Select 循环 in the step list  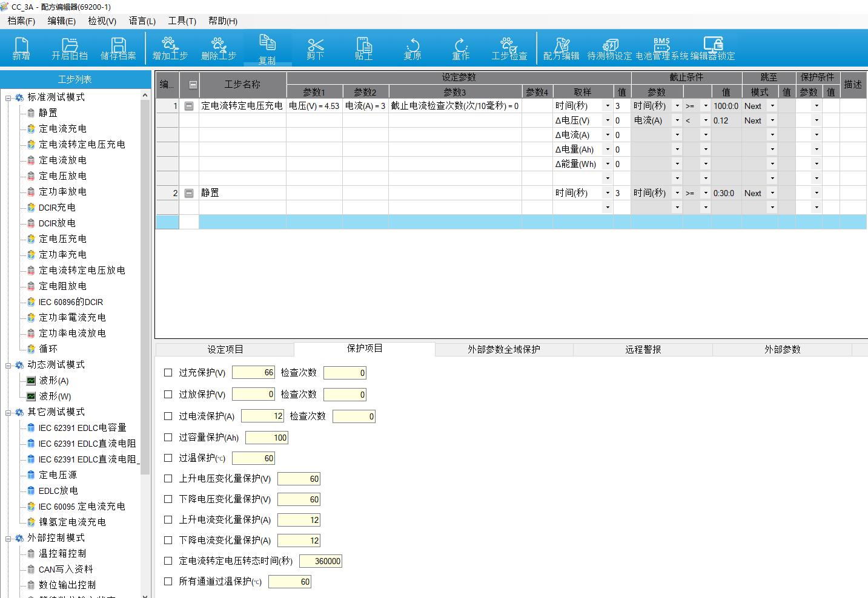48,349
